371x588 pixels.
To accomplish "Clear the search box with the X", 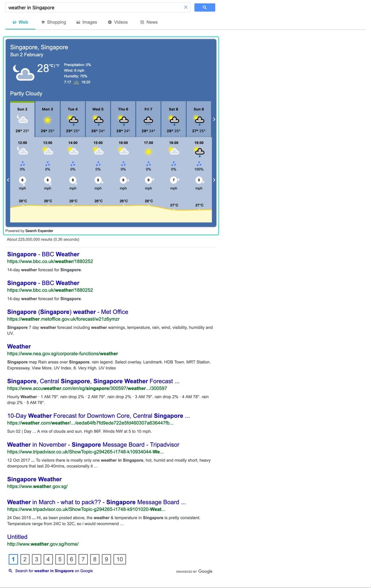I will (x=185, y=7).
